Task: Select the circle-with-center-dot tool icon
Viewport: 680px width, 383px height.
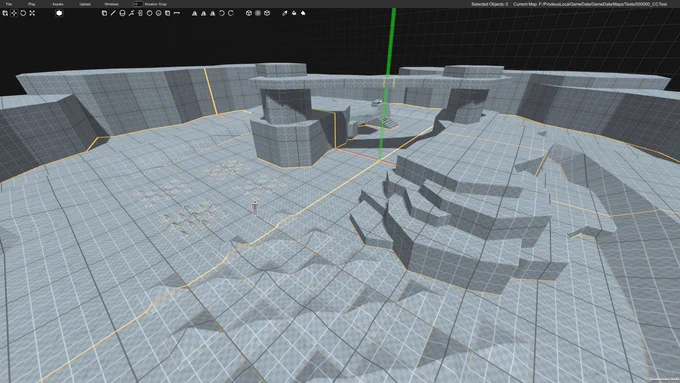Action: (159, 13)
